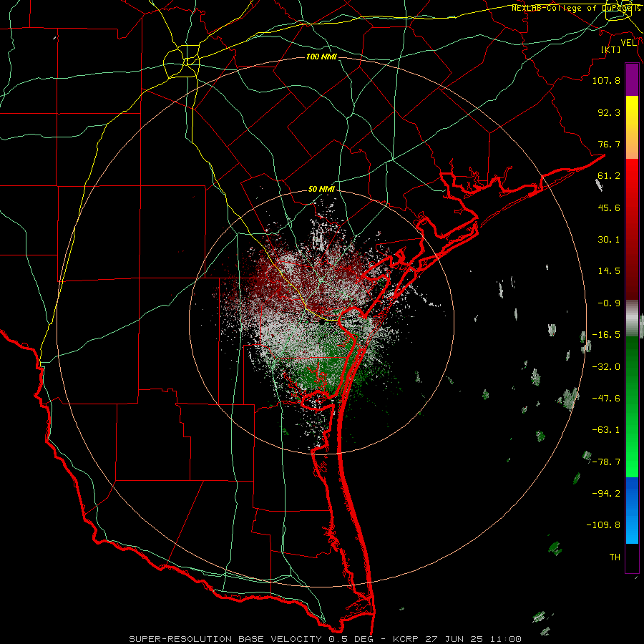
Task: Click the -0.9 velocity scale value
Action: (x=609, y=303)
